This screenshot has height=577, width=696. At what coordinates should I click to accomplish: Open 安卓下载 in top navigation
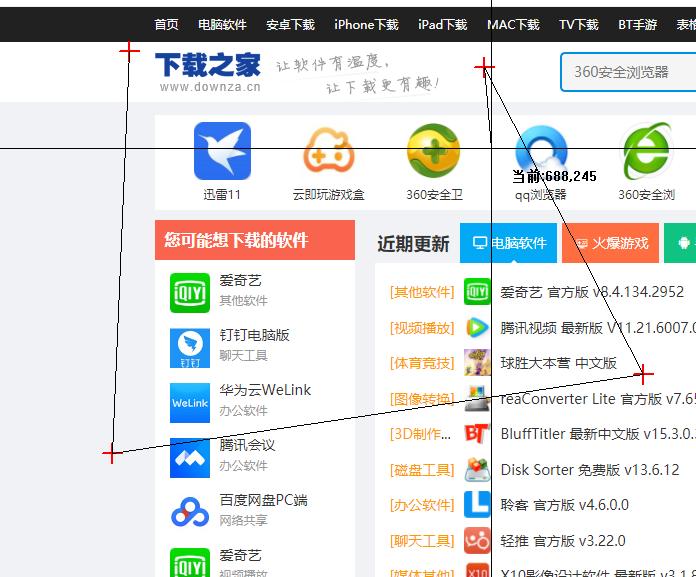[x=290, y=24]
